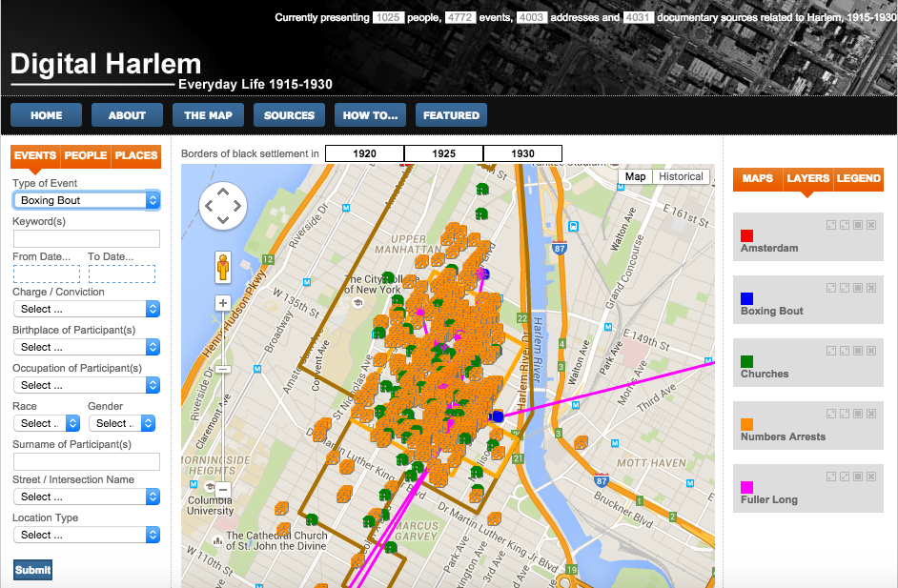Click the map zoom in plus button
The image size is (898, 588).
click(x=223, y=304)
